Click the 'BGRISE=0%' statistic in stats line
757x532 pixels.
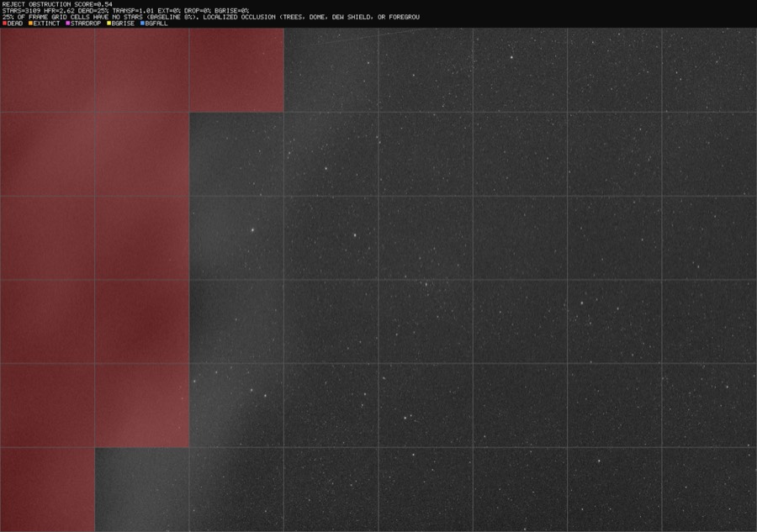coord(232,11)
